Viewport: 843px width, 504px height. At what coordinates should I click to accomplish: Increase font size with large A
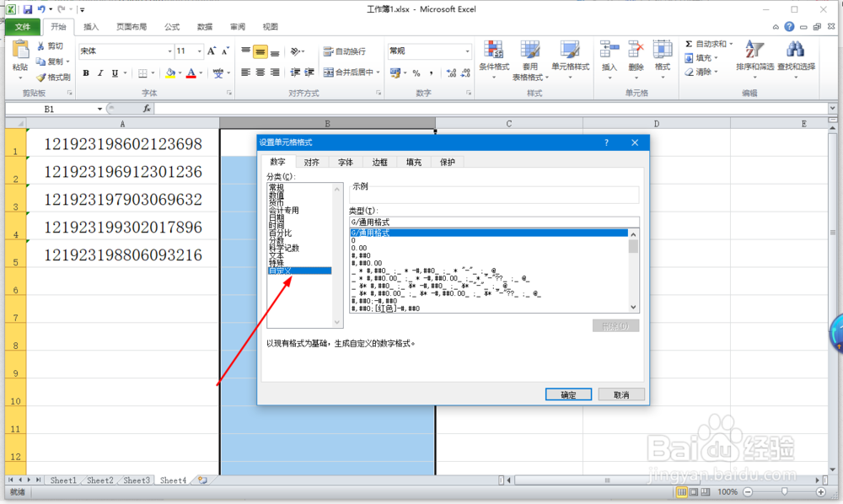212,51
